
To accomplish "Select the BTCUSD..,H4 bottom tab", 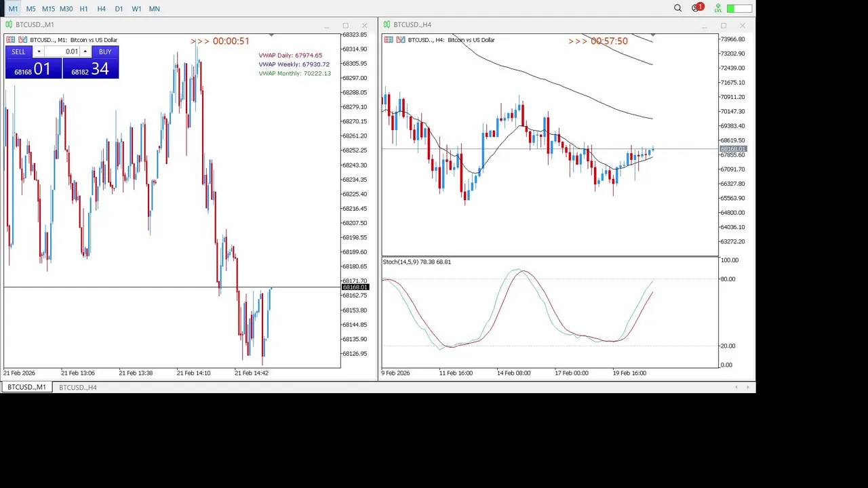I will coord(77,387).
